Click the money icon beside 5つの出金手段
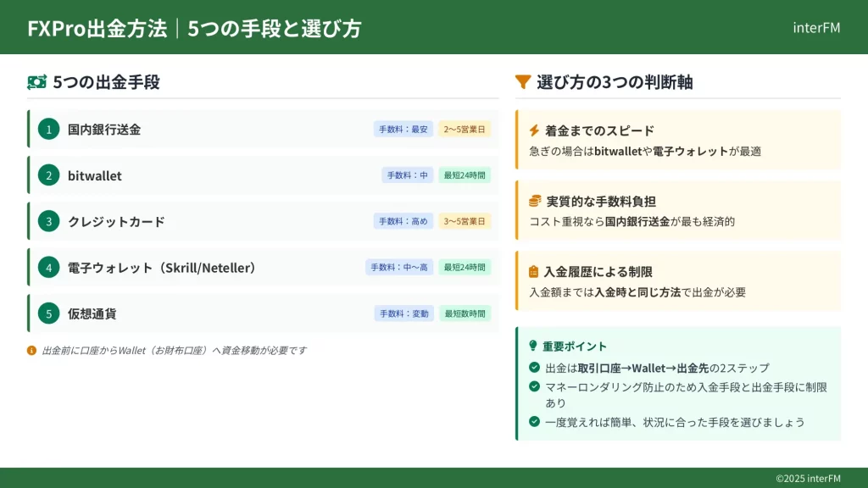Image resolution: width=868 pixels, height=488 pixels. point(36,82)
